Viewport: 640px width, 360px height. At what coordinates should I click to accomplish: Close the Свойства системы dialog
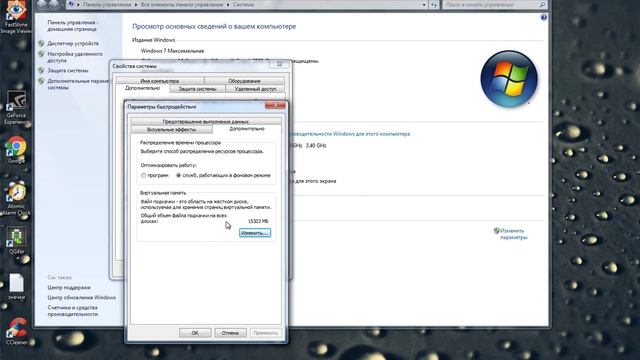click(280, 64)
